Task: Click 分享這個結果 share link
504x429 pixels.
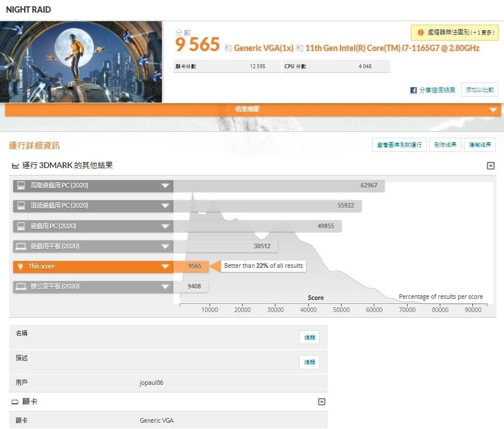Action: pos(437,90)
